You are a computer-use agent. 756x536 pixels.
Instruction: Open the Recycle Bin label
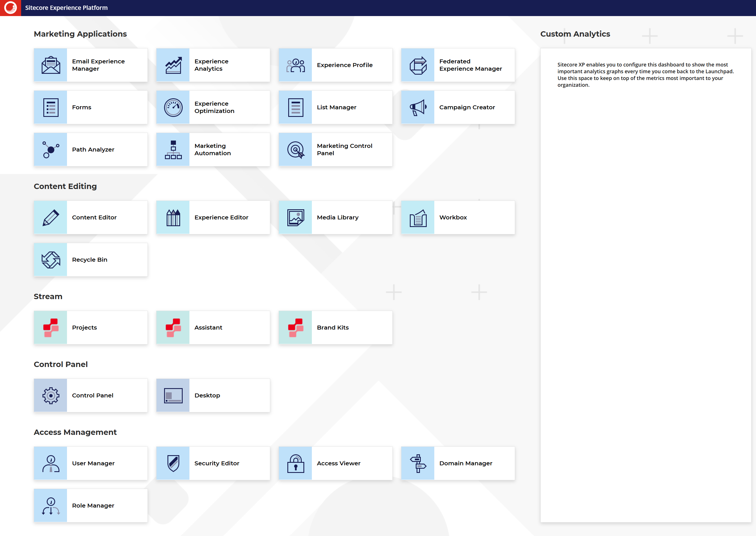[x=90, y=259]
